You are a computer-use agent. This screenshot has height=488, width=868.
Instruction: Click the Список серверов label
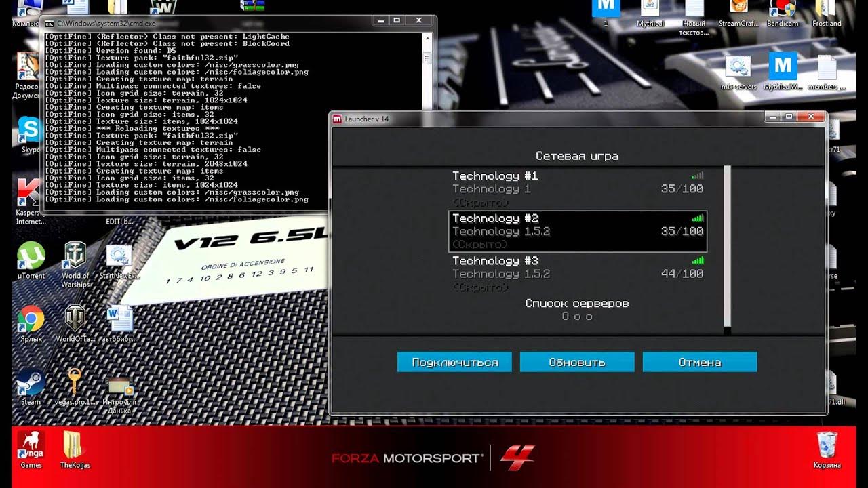point(577,304)
